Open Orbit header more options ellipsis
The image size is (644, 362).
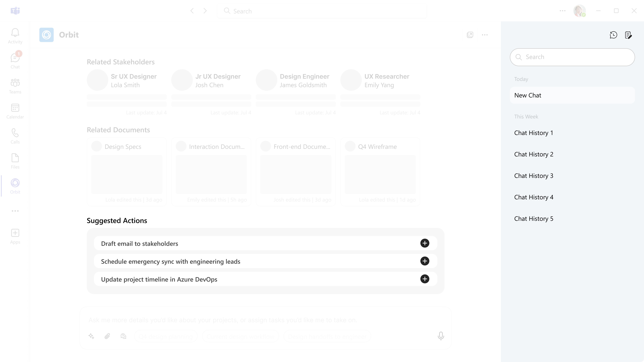click(x=484, y=35)
